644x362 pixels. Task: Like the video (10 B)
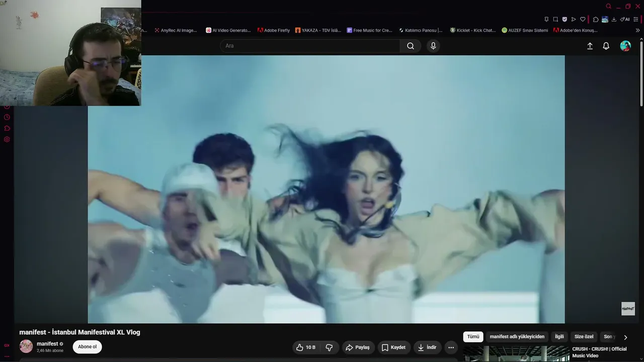pyautogui.click(x=306, y=347)
